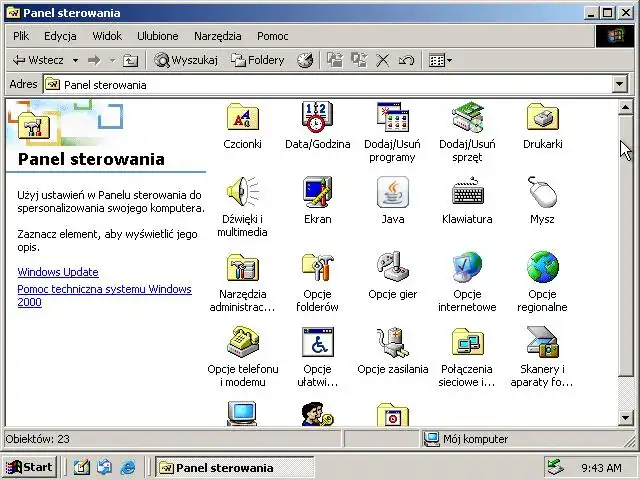Image resolution: width=640 pixels, height=480 pixels.
Task: Open the Drukarki printers icon
Action: click(542, 118)
